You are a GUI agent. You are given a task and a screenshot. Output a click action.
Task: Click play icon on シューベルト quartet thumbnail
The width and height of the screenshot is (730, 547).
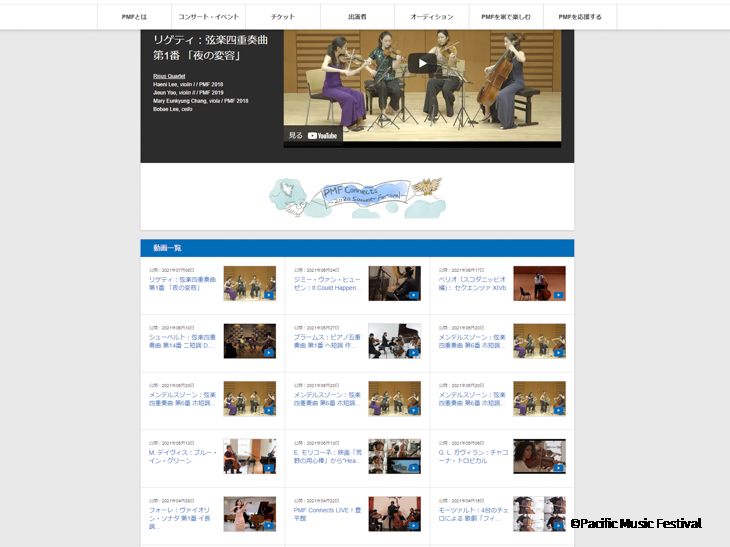pos(269,352)
